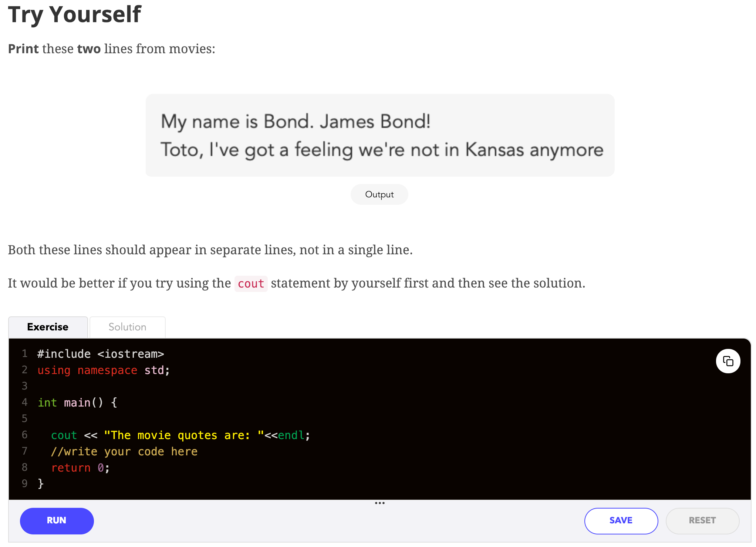
Task: Click the write your code here comment
Action: point(124,452)
